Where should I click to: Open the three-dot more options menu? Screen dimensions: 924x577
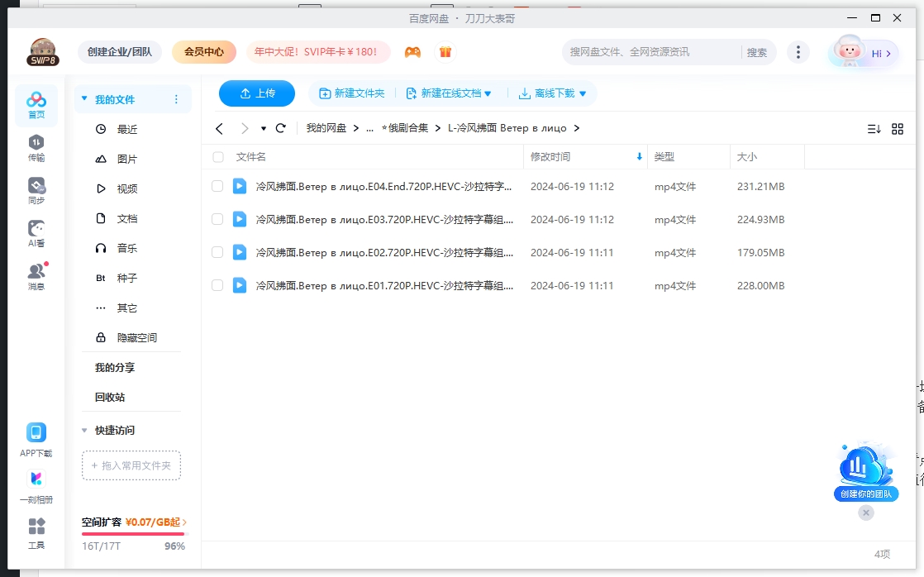[x=798, y=51]
